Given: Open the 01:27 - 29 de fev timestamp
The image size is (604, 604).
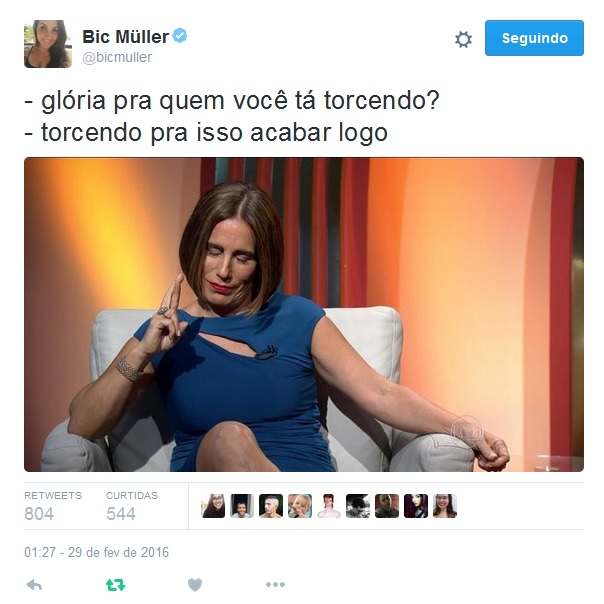Looking at the screenshot, I should coord(96,552).
